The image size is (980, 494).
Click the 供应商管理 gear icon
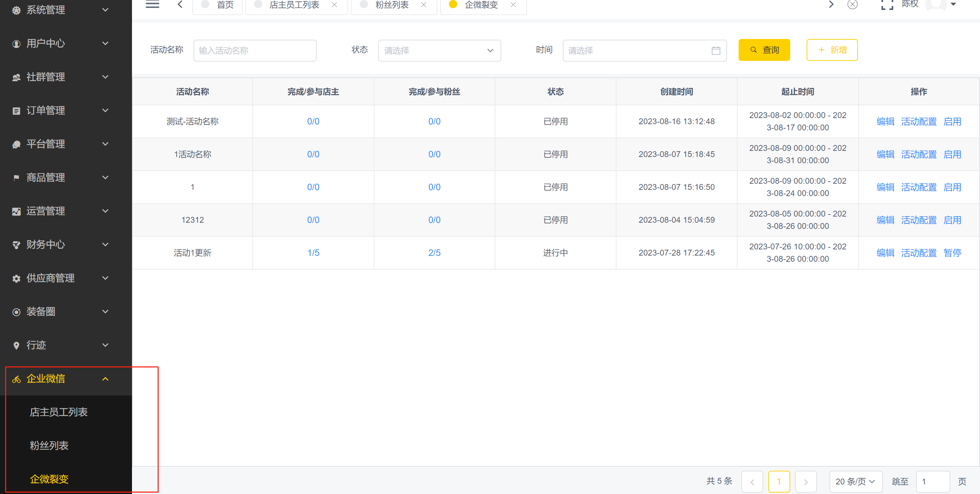click(16, 278)
